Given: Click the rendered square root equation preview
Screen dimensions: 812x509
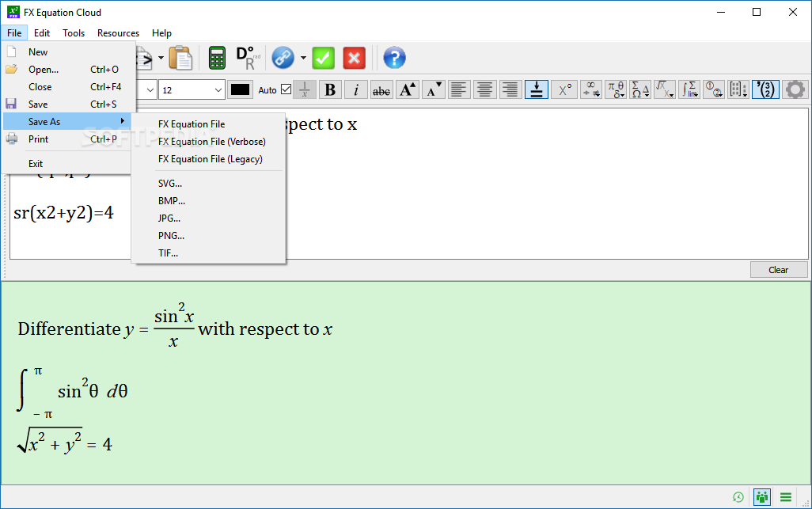Looking at the screenshot, I should point(65,442).
